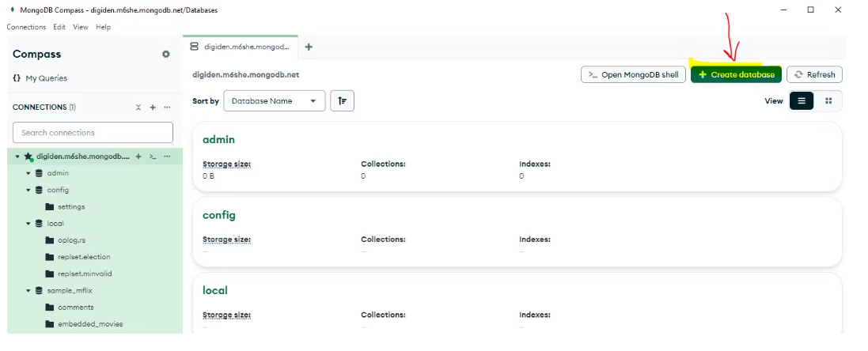
Task: Collapse all connections icon in CONNECTIONS header
Action: click(x=138, y=108)
